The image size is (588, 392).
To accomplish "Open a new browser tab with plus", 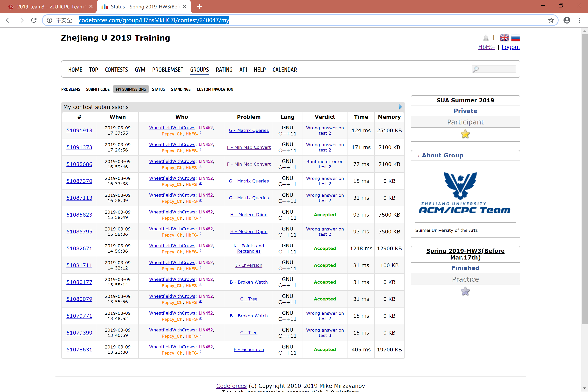I will (x=200, y=6).
